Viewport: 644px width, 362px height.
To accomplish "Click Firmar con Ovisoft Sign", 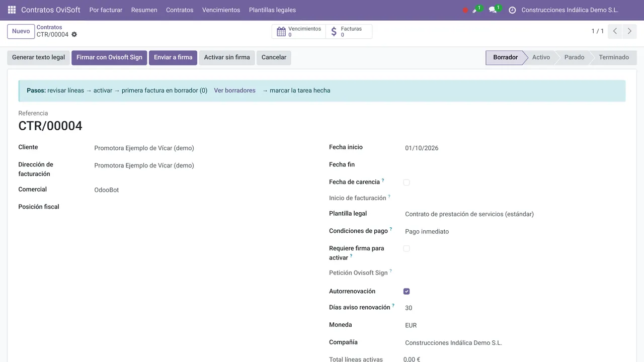I will coord(109,57).
